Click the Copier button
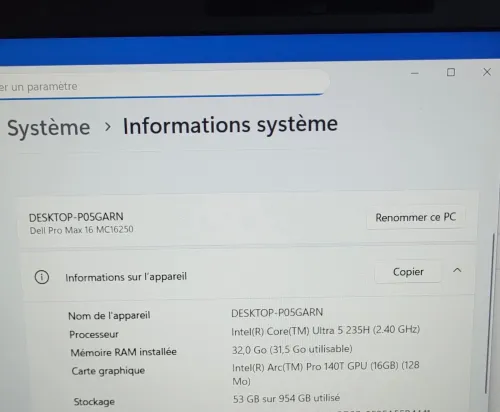The image size is (500, 412). 408,272
